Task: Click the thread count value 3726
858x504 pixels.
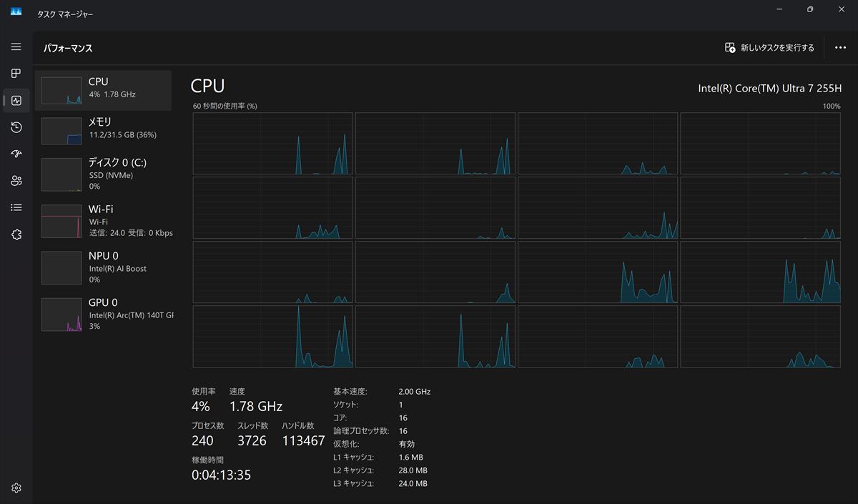Action: point(252,440)
